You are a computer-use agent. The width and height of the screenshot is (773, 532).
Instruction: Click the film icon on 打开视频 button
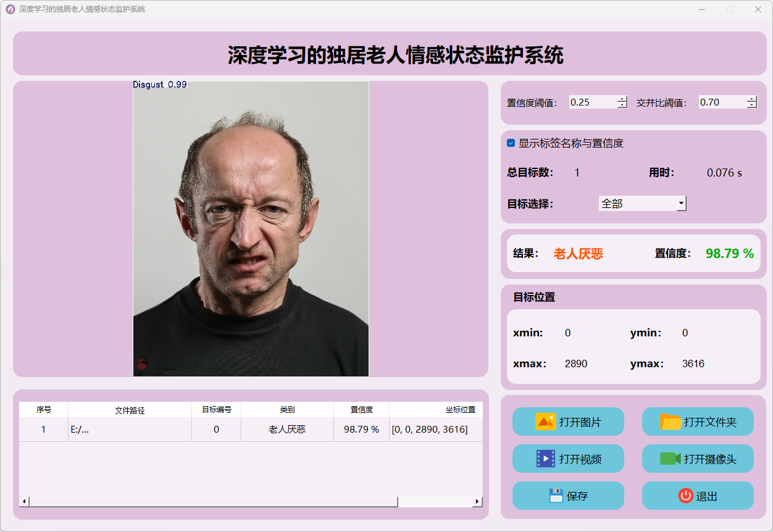pos(546,459)
